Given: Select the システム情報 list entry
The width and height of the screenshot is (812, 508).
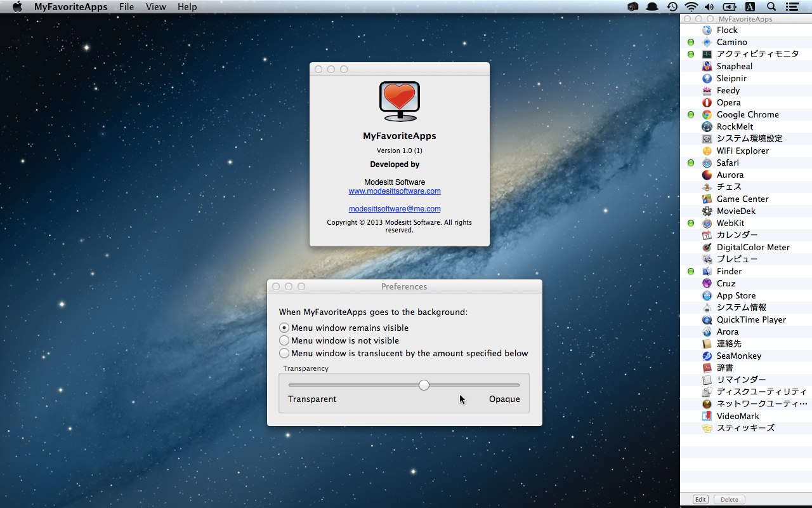Looking at the screenshot, I should coord(746,308).
